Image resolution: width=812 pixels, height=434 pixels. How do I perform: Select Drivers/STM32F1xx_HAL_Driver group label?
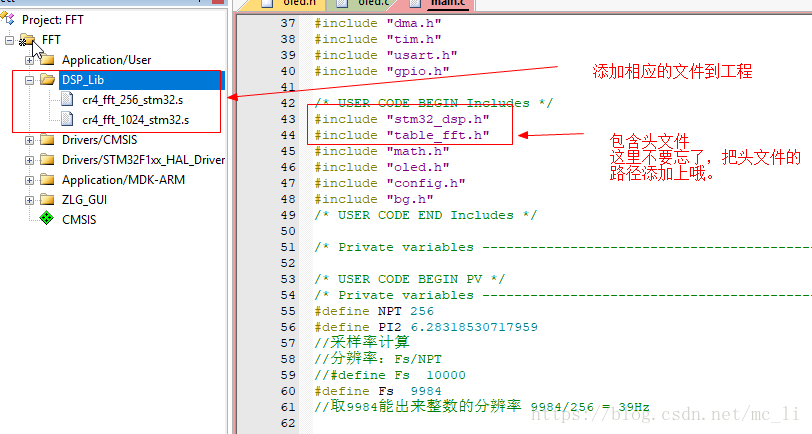point(143,160)
